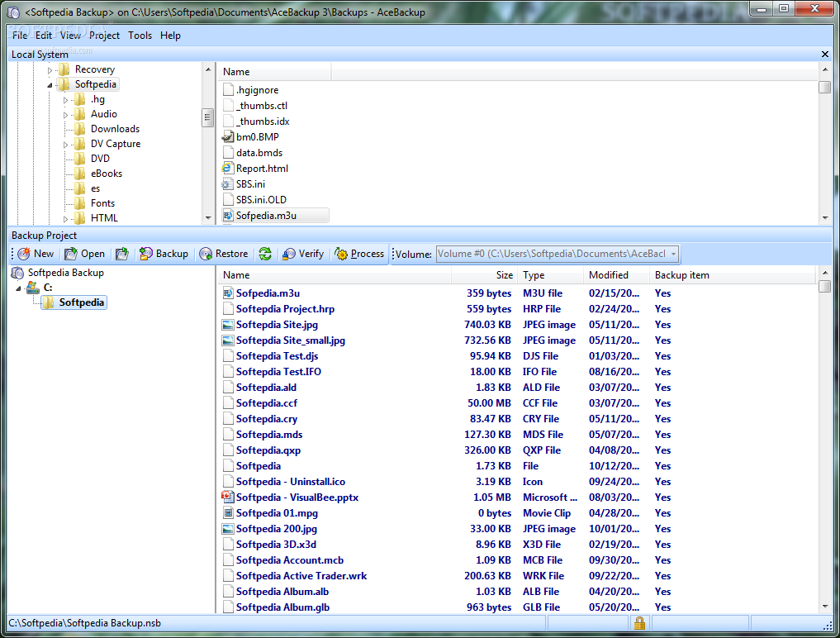840x638 pixels.
Task: Expand the DV Capture folder node
Action: [x=65, y=145]
